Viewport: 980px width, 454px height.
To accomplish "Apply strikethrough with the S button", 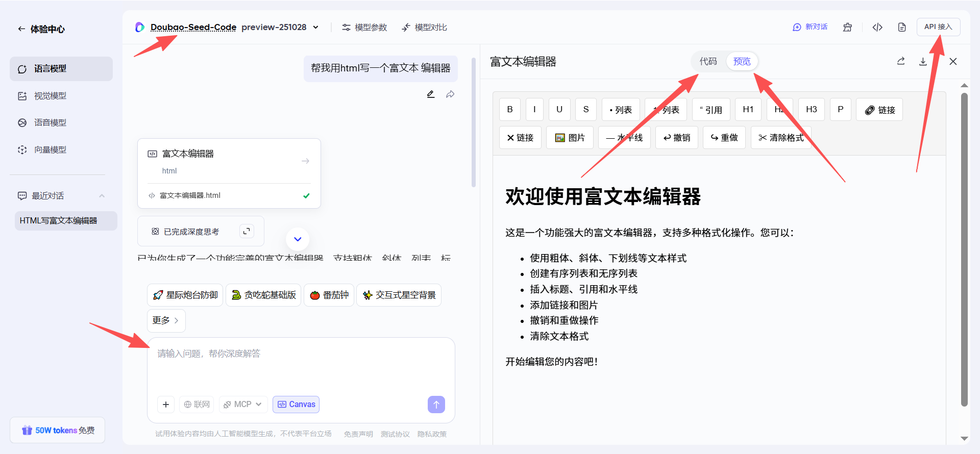I will click(x=586, y=110).
